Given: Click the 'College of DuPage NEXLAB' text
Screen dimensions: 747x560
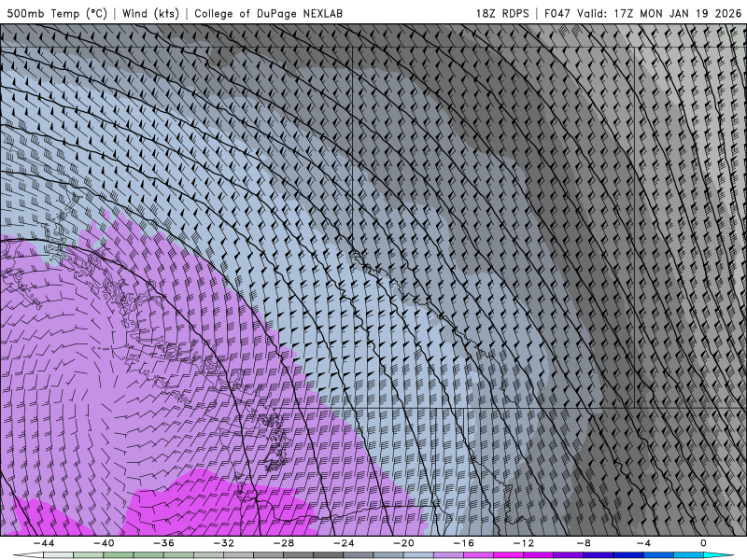Looking at the screenshot, I should 268,13.
